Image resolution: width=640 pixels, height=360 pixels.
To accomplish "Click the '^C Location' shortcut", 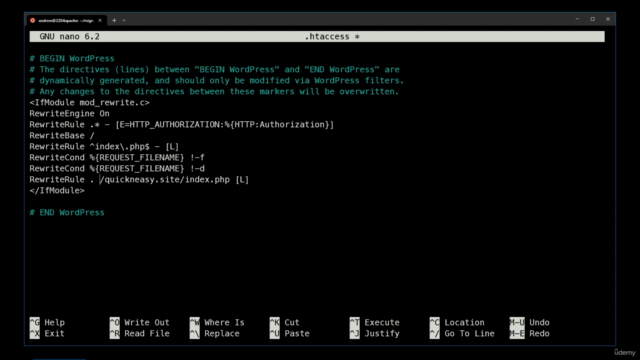I will 457,322.
